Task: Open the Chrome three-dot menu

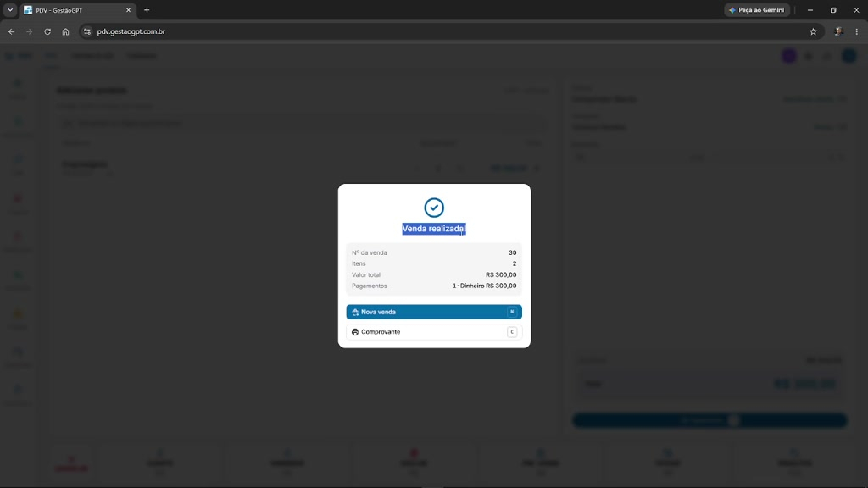Action: 856,31
